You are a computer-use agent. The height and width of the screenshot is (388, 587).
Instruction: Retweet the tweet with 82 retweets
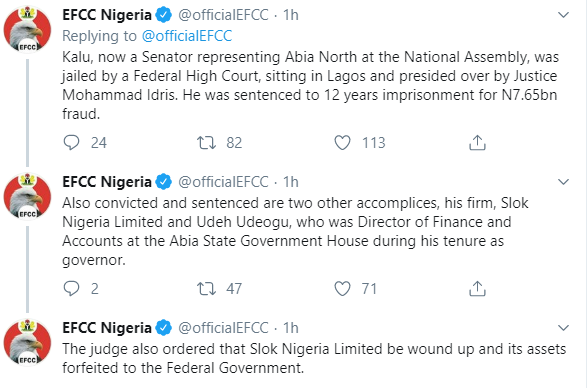pyautogui.click(x=206, y=143)
